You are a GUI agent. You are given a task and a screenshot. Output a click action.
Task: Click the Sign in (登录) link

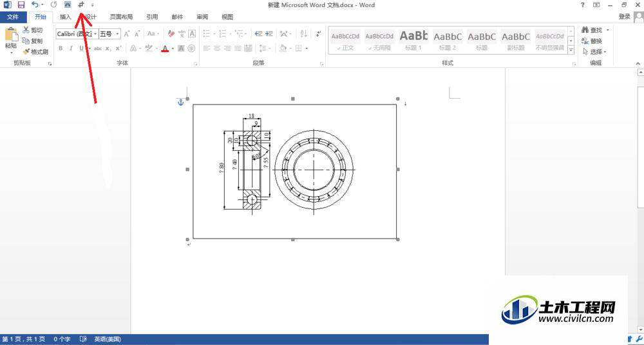click(624, 17)
